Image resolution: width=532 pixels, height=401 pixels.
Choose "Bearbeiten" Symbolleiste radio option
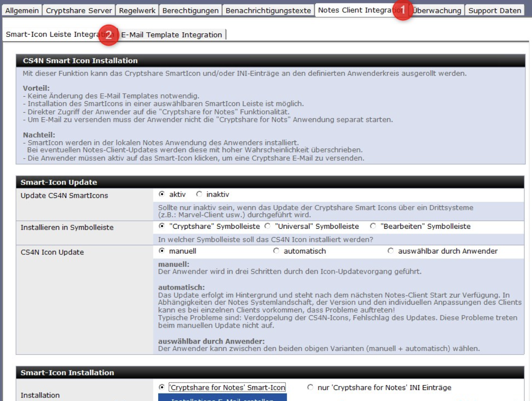[373, 226]
